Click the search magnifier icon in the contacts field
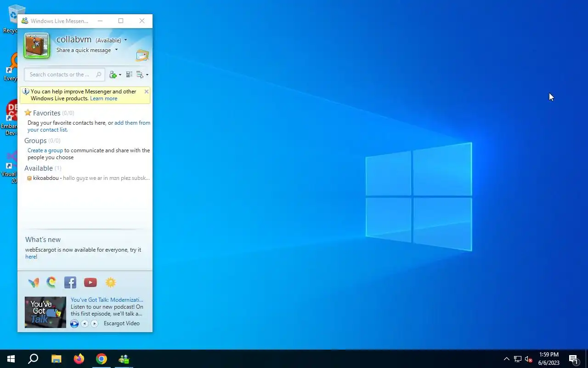 tap(98, 75)
